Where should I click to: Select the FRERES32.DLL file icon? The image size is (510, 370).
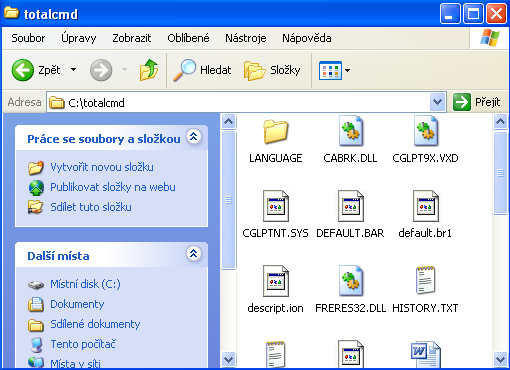pyautogui.click(x=350, y=281)
